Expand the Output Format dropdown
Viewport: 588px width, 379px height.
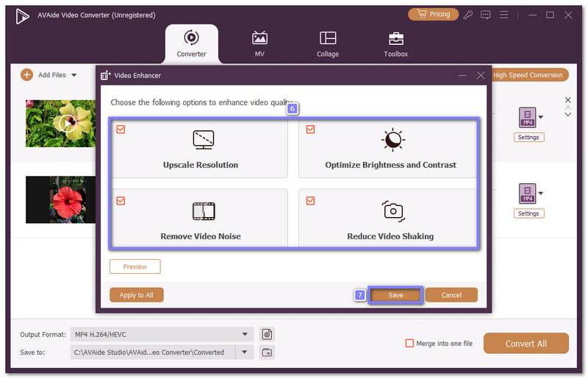(244, 334)
